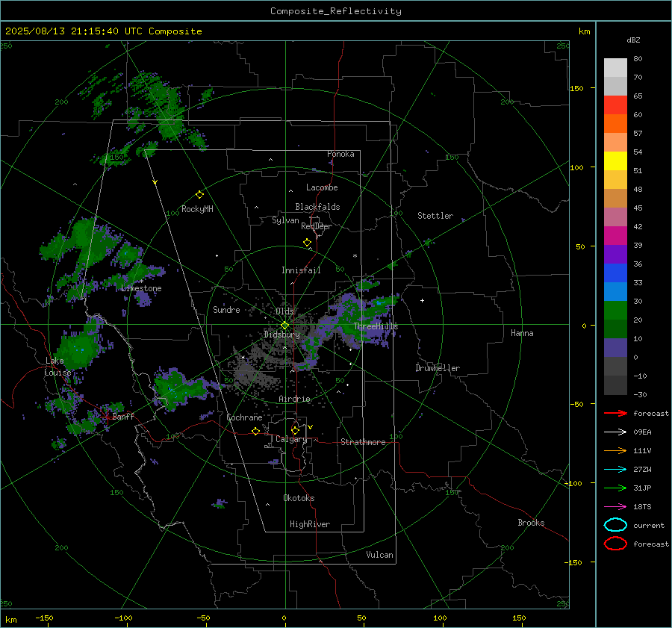Click the Innisfail town label
This screenshot has width=672, height=628.
[x=301, y=270]
